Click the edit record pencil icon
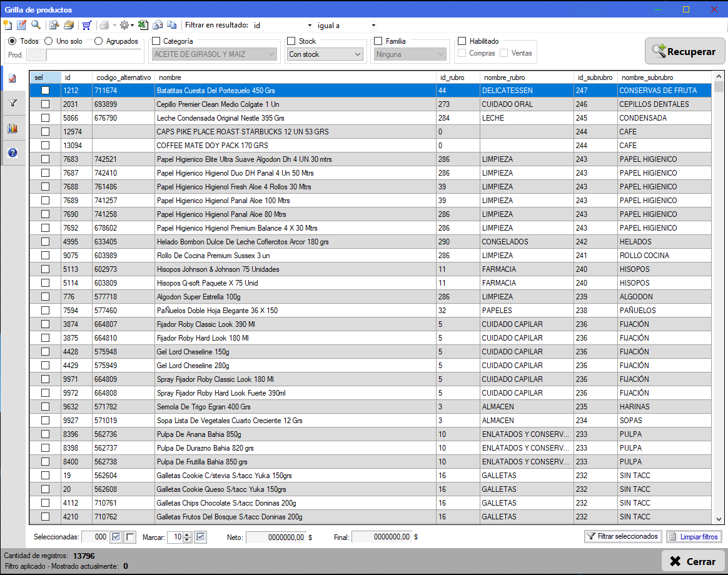Image resolution: width=728 pixels, height=575 pixels. point(21,25)
